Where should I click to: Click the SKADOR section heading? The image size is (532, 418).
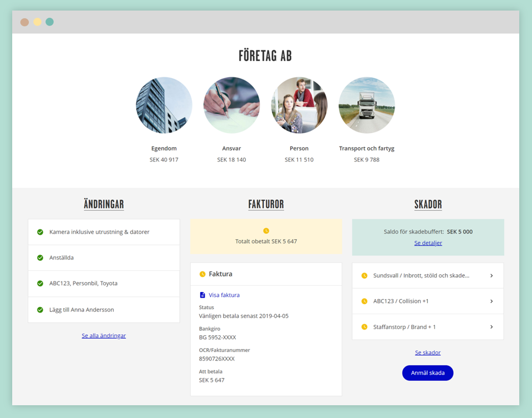tap(428, 204)
